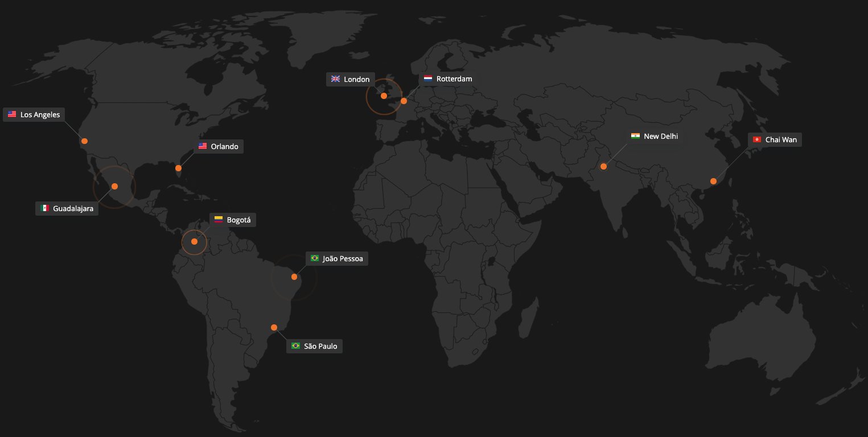This screenshot has width=868, height=437.
Task: Click the Indian flag beside New Delhi
Action: pos(635,136)
